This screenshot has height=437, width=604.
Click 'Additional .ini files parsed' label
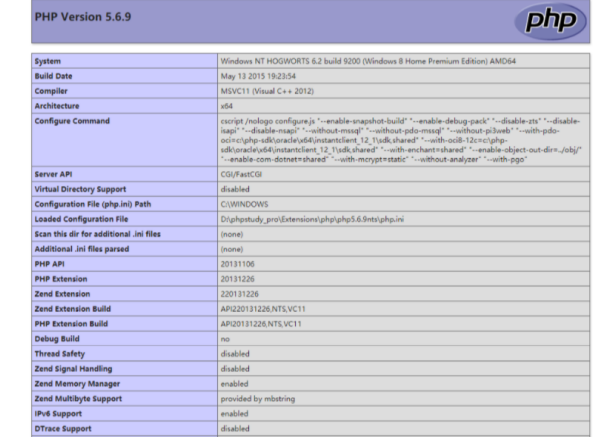(82, 249)
